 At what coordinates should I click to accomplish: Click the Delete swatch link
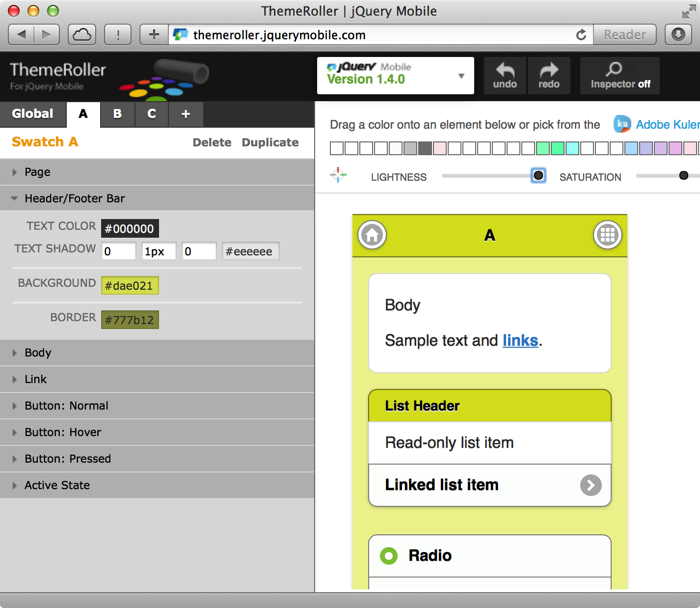[212, 142]
